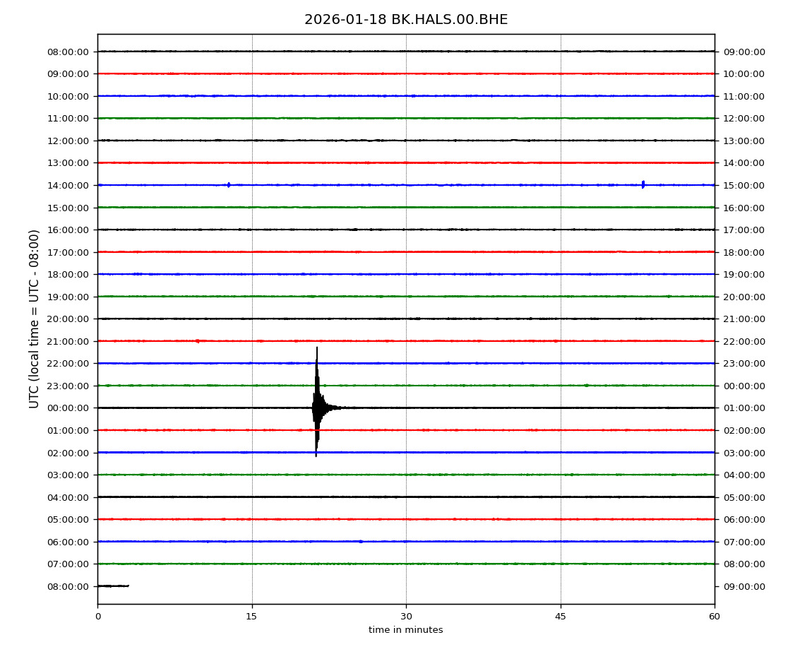812x671 pixels.
Task: Click the 45 tick label on the x-axis
Action: point(561,617)
